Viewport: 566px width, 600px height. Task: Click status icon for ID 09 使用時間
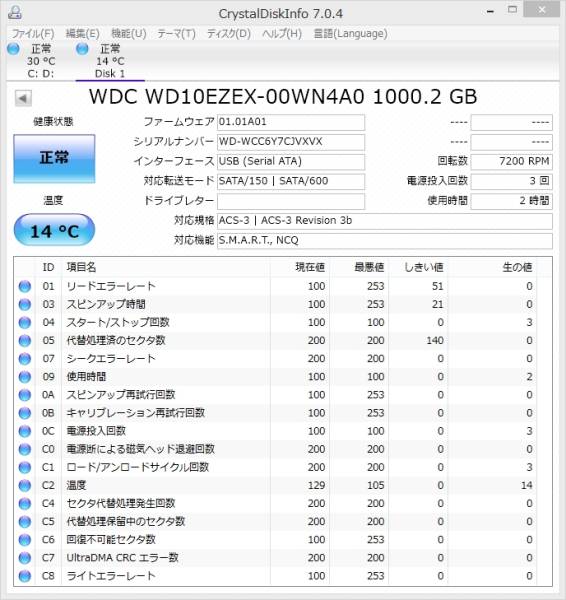tap(25, 377)
